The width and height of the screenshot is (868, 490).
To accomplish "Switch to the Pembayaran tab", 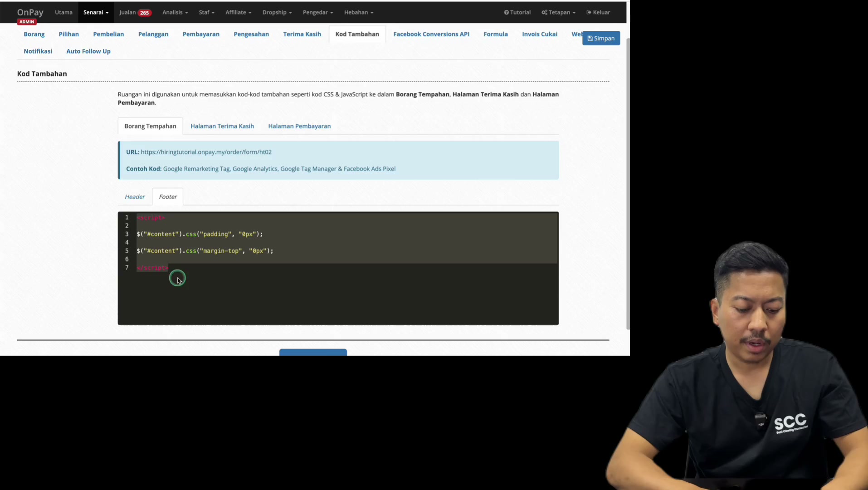I will pos(201,34).
